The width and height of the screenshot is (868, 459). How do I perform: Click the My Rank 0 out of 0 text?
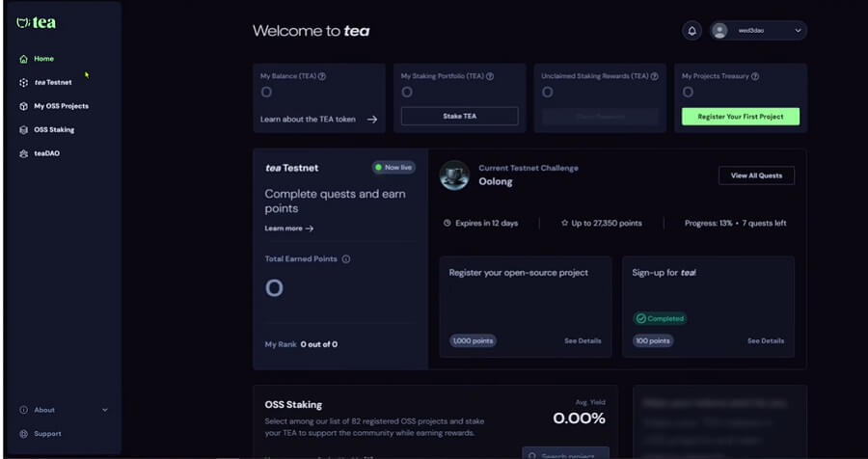pyautogui.click(x=301, y=344)
